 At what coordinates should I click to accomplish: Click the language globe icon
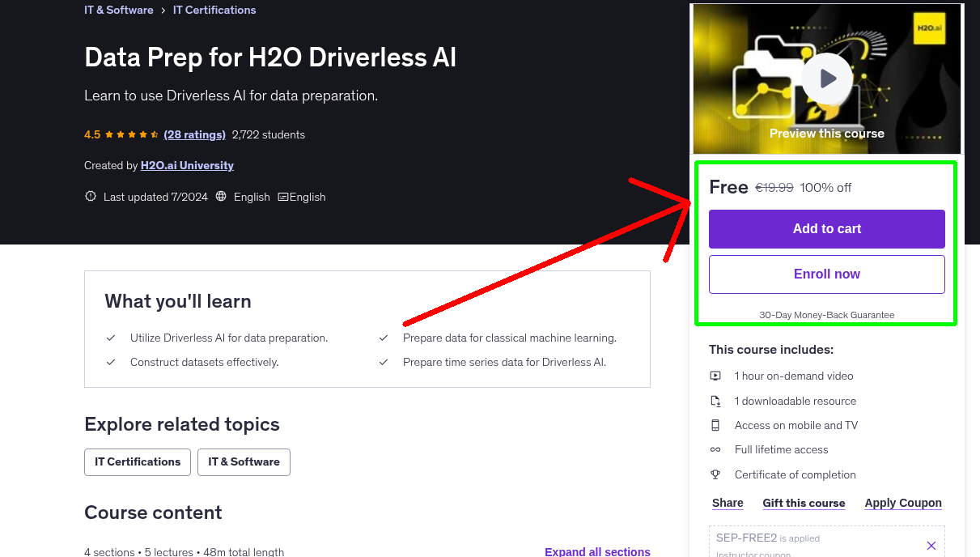pyautogui.click(x=220, y=196)
